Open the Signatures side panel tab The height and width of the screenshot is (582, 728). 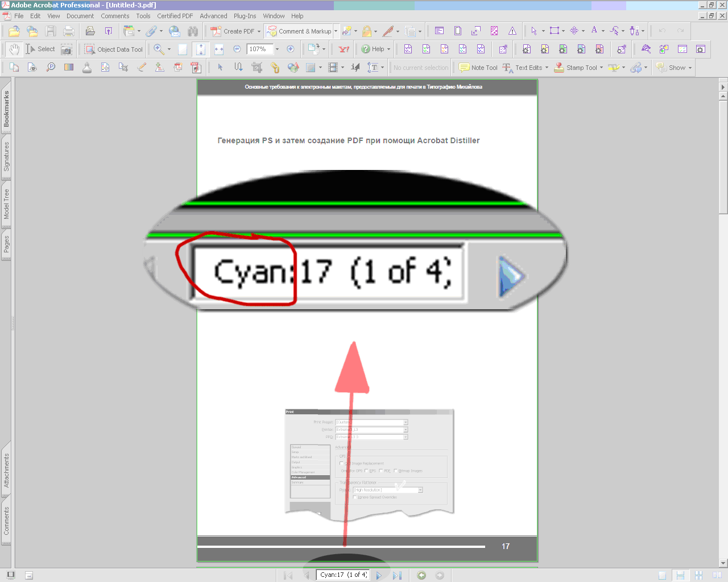tap(6, 157)
